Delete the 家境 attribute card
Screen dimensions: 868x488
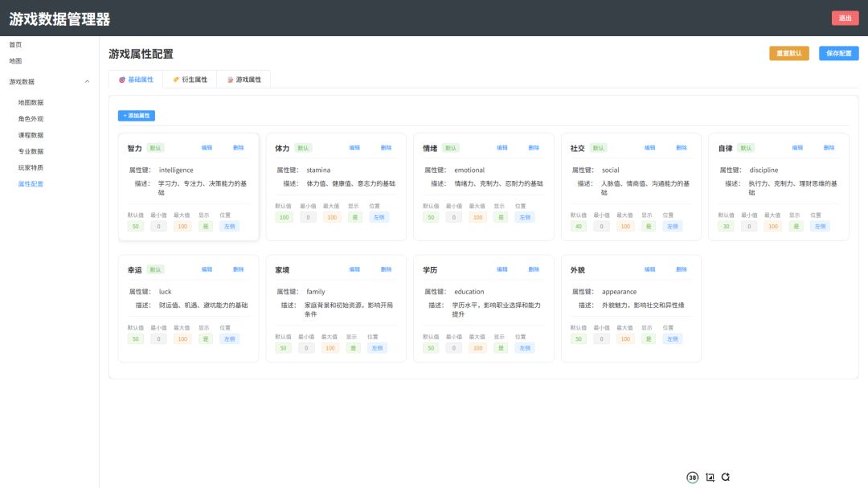click(387, 269)
